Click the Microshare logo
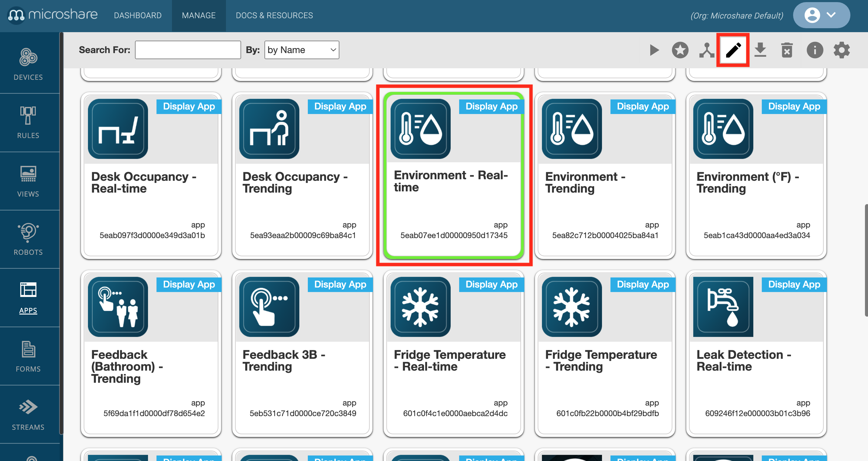 click(x=52, y=15)
